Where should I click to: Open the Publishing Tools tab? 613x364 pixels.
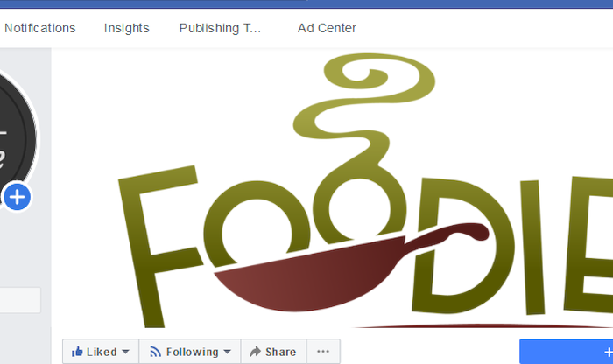pos(220,28)
